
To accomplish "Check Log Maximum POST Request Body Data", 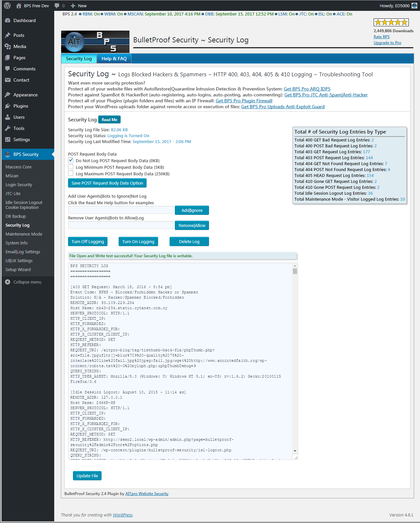I will coord(71,173).
